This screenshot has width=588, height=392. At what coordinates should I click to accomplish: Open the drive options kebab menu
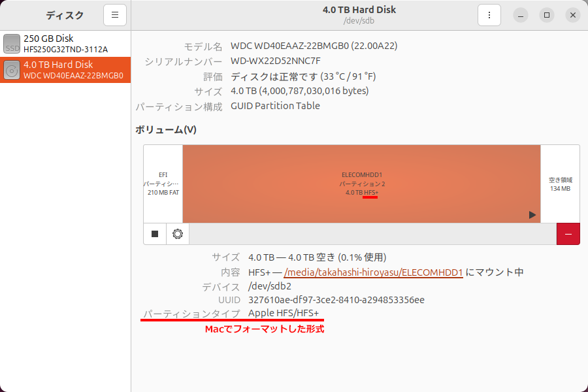489,15
